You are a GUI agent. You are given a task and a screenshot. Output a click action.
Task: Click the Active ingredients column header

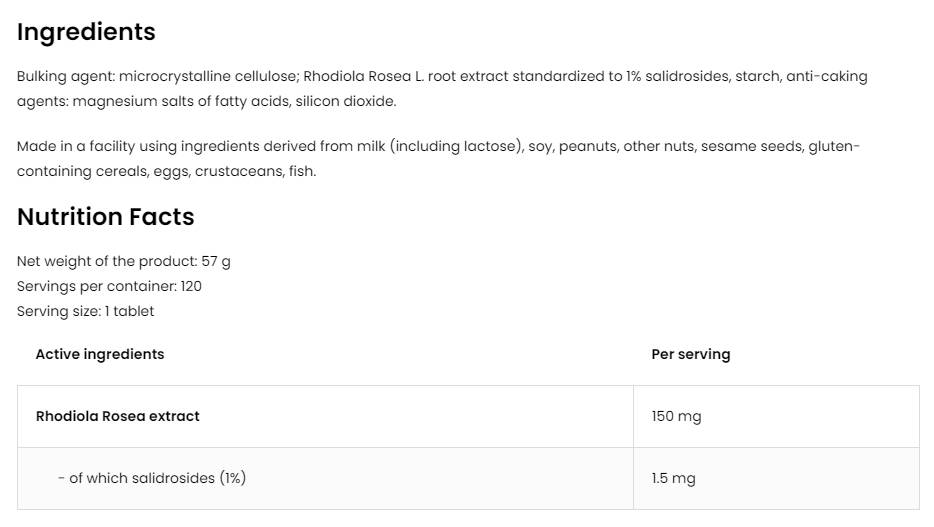pos(100,354)
